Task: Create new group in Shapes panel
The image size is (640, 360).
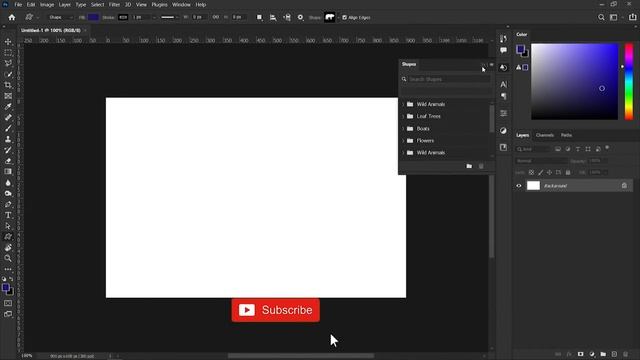Action: (469, 166)
